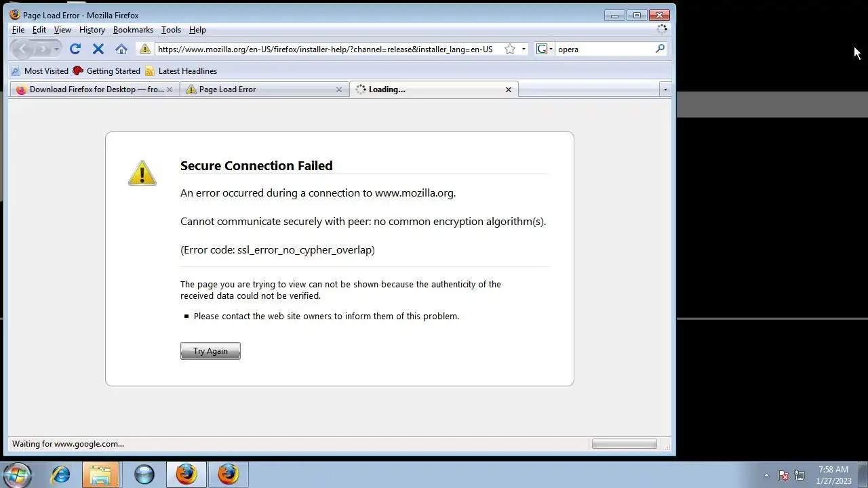
Task: Go to the Home page
Action: (121, 49)
